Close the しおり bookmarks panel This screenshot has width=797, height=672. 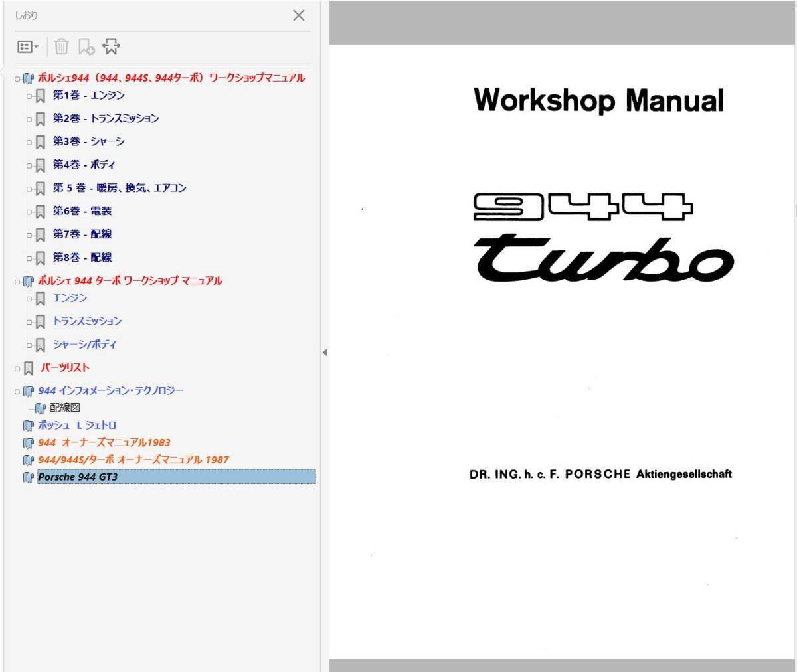coord(299,15)
